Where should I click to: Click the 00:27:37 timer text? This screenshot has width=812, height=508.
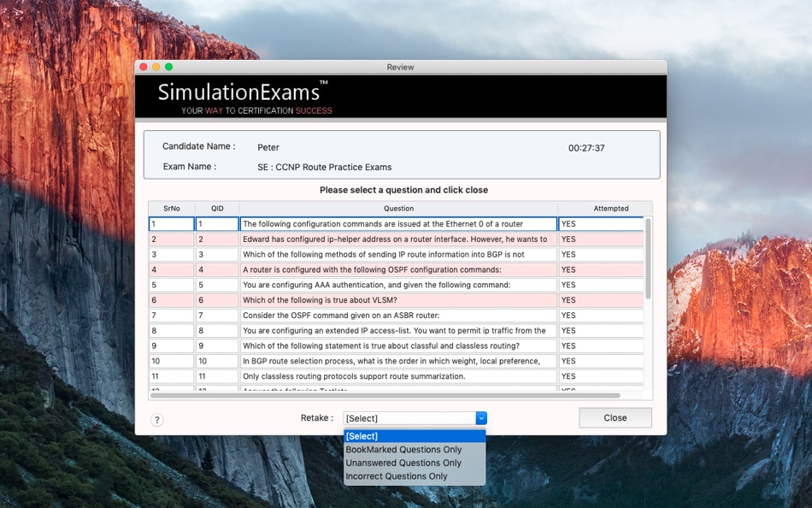click(586, 148)
